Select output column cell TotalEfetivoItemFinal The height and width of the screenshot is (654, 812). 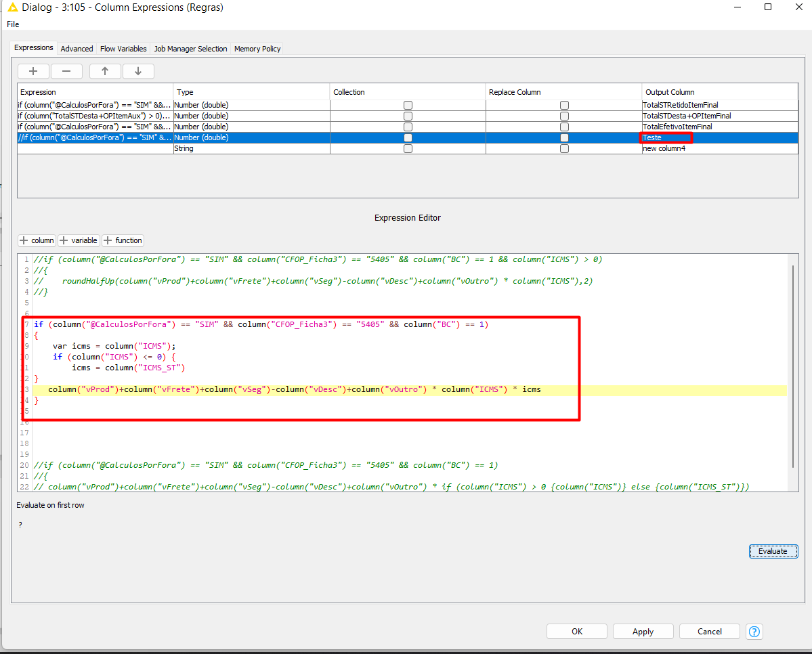(x=720, y=127)
